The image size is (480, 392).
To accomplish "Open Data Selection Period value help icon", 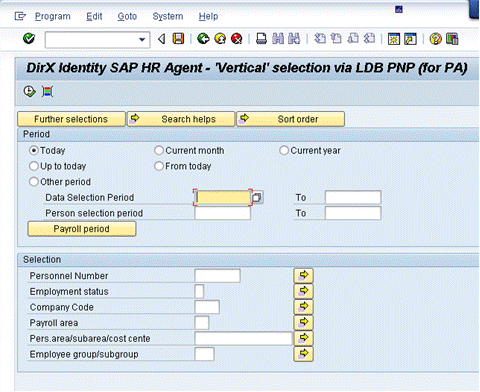I will [257, 198].
